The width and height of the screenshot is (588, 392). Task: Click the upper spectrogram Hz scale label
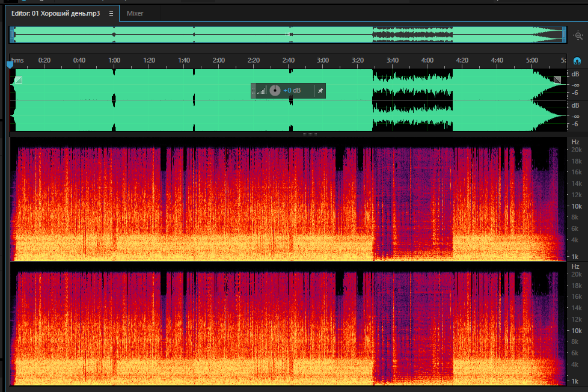click(575, 142)
